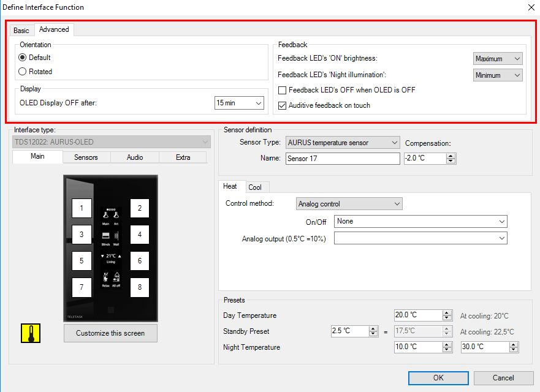Viewport: 540px width, 392px height.
Task: Click the Customize this screen button
Action: (110, 333)
